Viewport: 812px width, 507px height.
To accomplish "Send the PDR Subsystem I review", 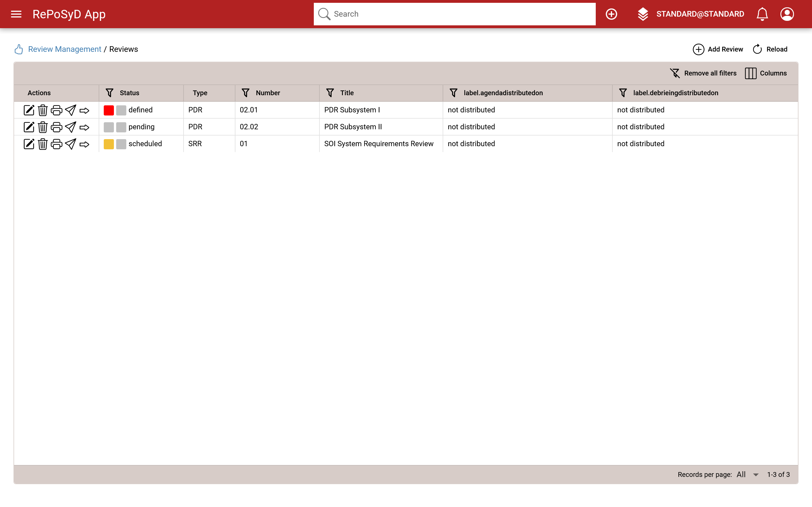I will [70, 110].
